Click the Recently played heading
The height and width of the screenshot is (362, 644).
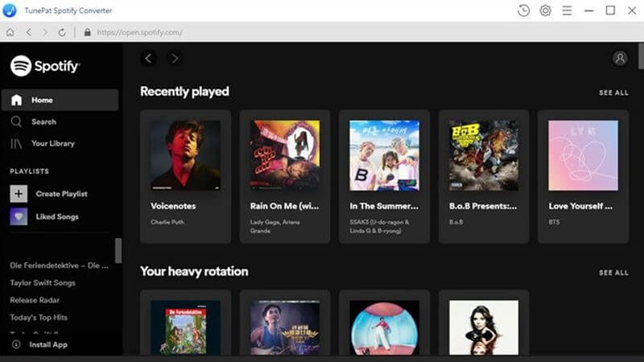(x=185, y=91)
